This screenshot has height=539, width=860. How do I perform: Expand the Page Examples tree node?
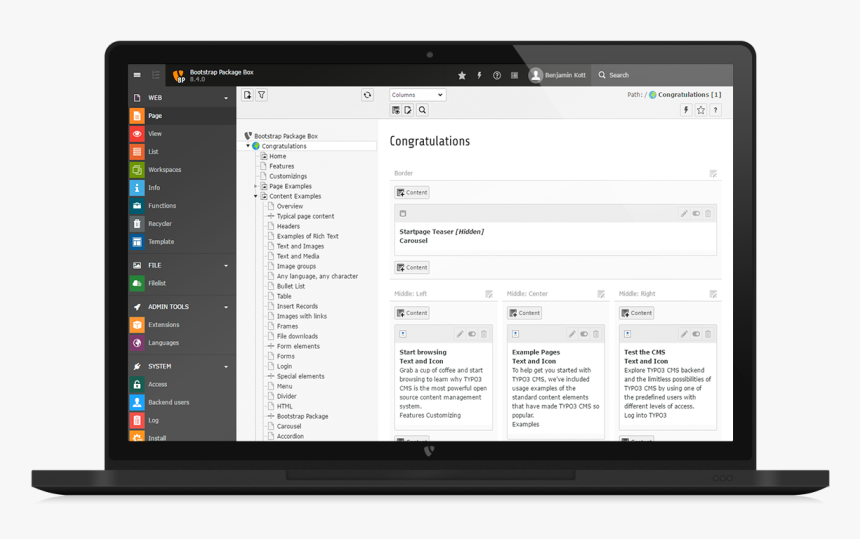tap(256, 186)
